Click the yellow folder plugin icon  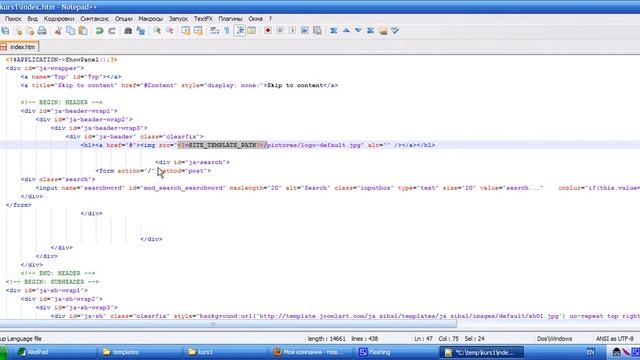tap(383, 31)
